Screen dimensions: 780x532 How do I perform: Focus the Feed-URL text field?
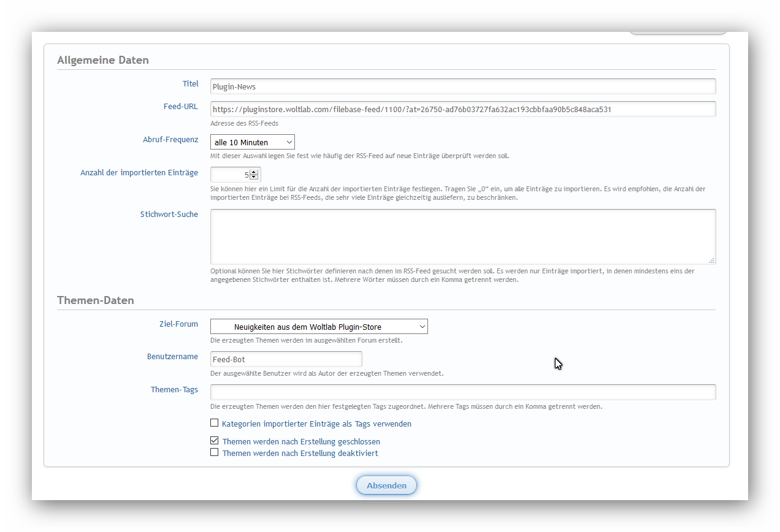tap(462, 109)
